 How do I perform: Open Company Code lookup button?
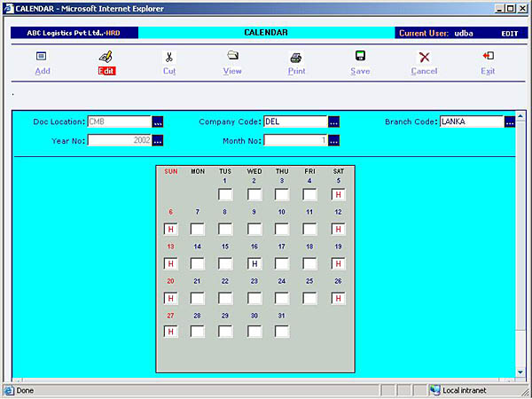[x=334, y=122]
